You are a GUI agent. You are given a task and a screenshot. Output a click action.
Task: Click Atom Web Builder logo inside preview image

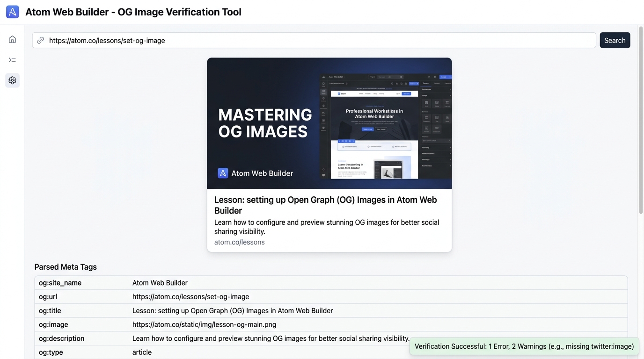223,173
